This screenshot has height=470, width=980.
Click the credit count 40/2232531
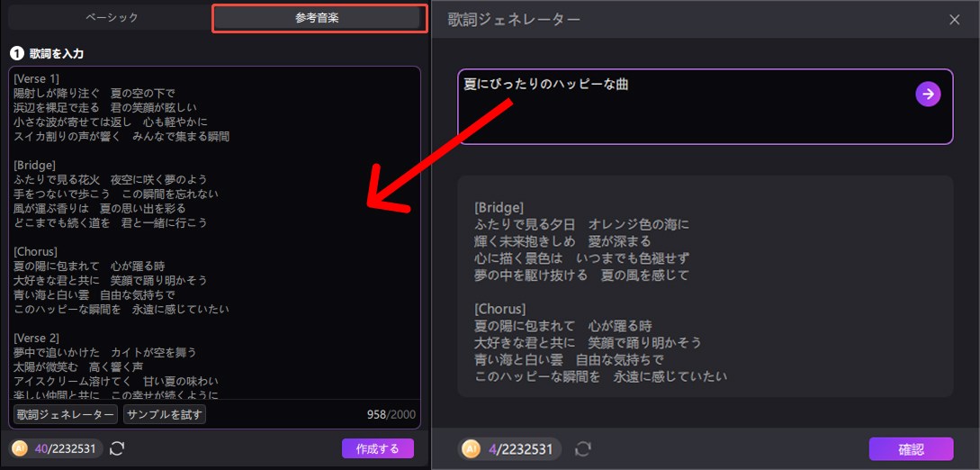click(66, 448)
